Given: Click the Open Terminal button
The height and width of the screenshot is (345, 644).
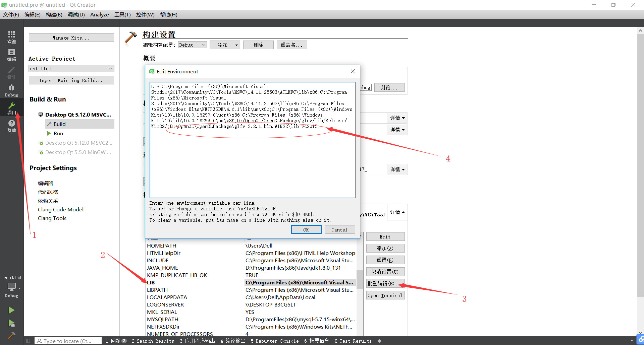Looking at the screenshot, I should pos(385,295).
